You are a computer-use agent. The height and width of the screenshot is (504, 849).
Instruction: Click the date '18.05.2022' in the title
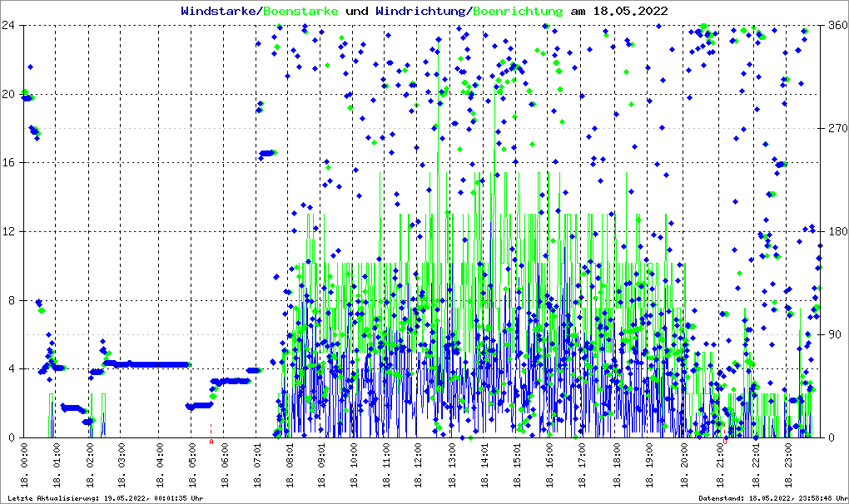tap(630, 11)
